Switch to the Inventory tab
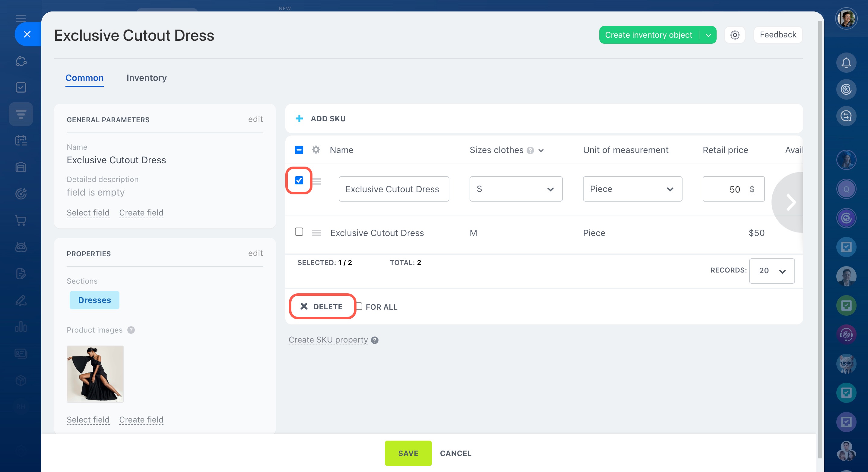868x472 pixels. [x=147, y=78]
